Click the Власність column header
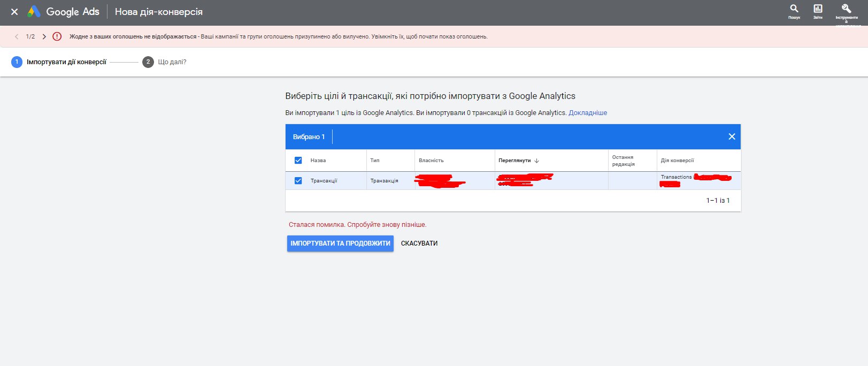The height and width of the screenshot is (366, 868). click(431, 161)
